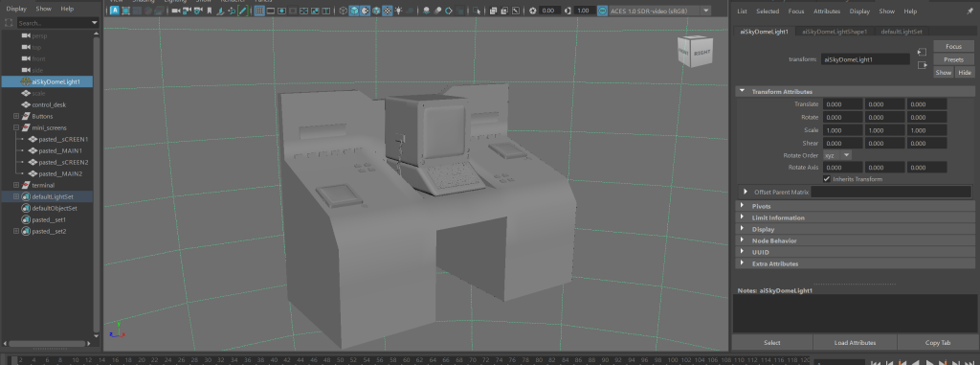Open the Attribute Editor Attributes menu

point(827,11)
